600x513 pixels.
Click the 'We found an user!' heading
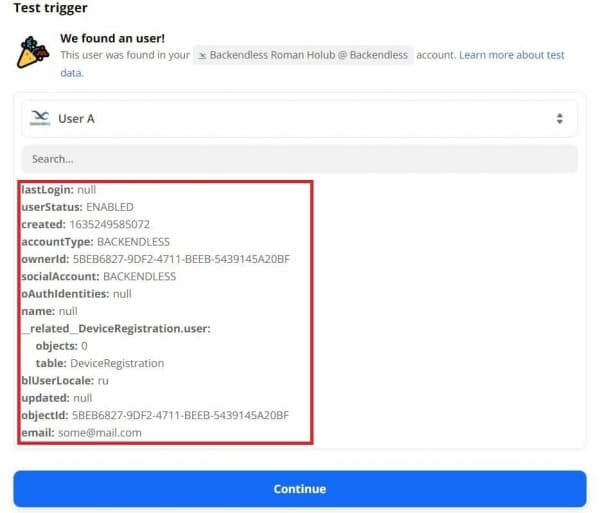[112, 38]
